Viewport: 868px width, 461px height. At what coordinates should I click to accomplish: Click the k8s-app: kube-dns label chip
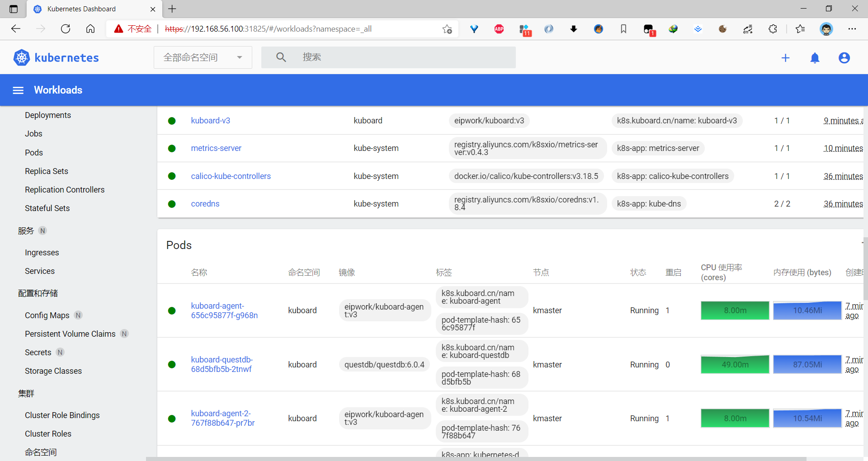tap(649, 204)
